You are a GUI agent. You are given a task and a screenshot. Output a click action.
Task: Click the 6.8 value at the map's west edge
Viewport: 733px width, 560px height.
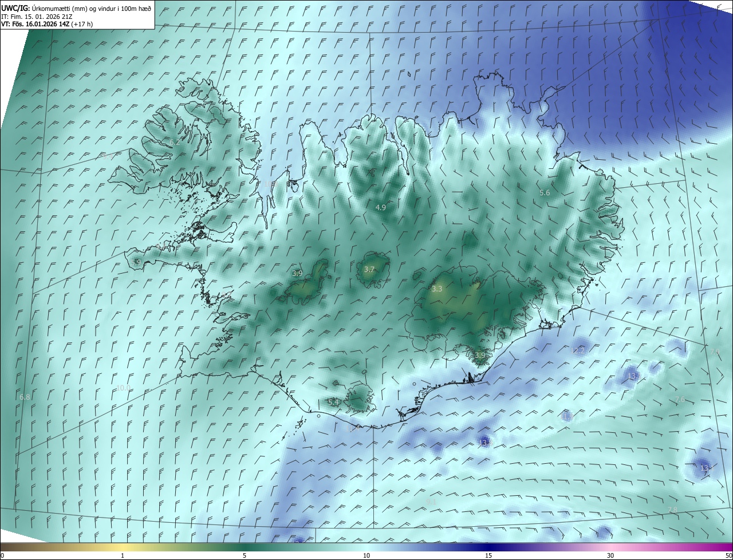[25, 397]
